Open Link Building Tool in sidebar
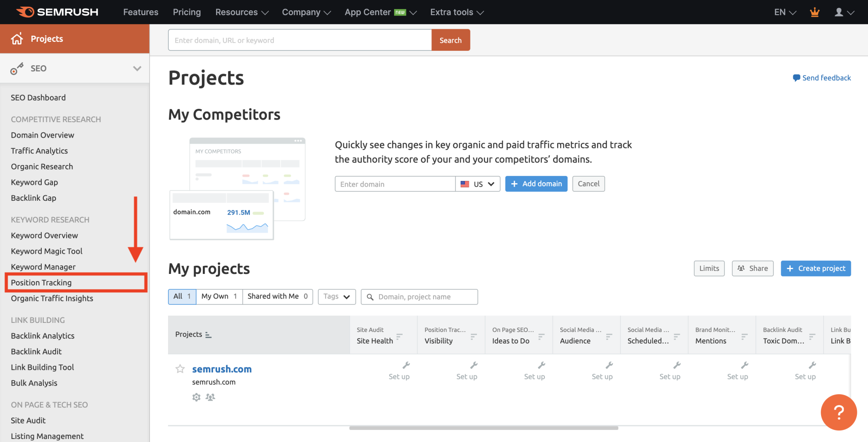 click(43, 367)
